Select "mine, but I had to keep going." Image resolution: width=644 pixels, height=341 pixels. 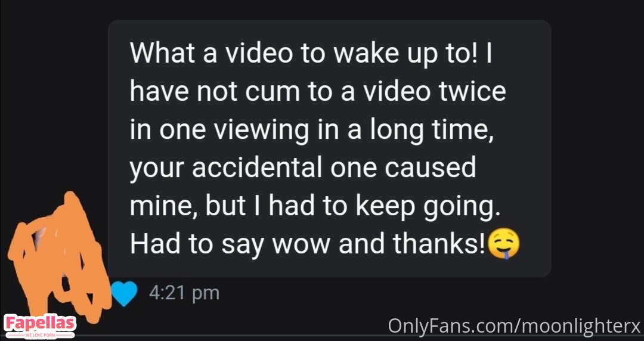coord(315,206)
